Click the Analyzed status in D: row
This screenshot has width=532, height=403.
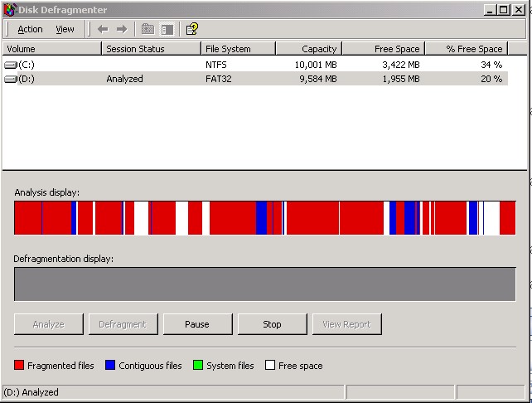point(124,79)
